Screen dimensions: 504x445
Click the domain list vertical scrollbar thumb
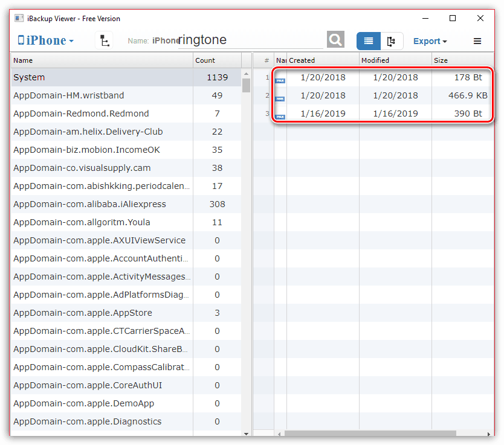(246, 85)
